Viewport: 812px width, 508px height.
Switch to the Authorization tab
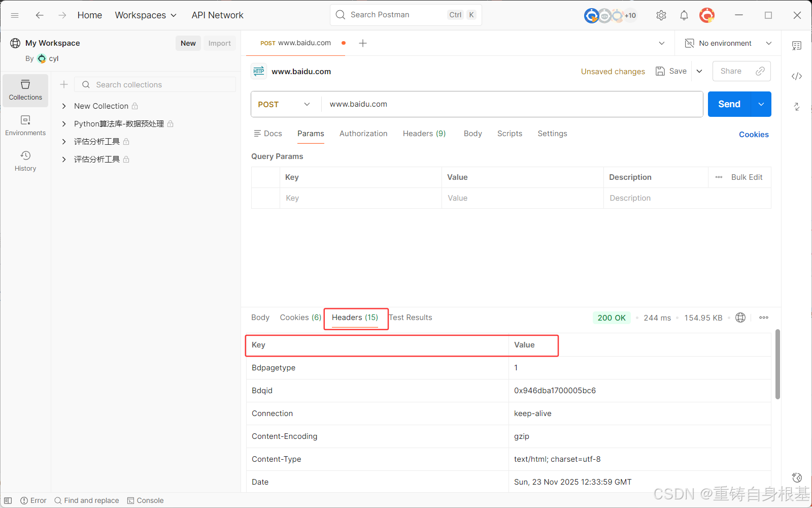click(363, 134)
